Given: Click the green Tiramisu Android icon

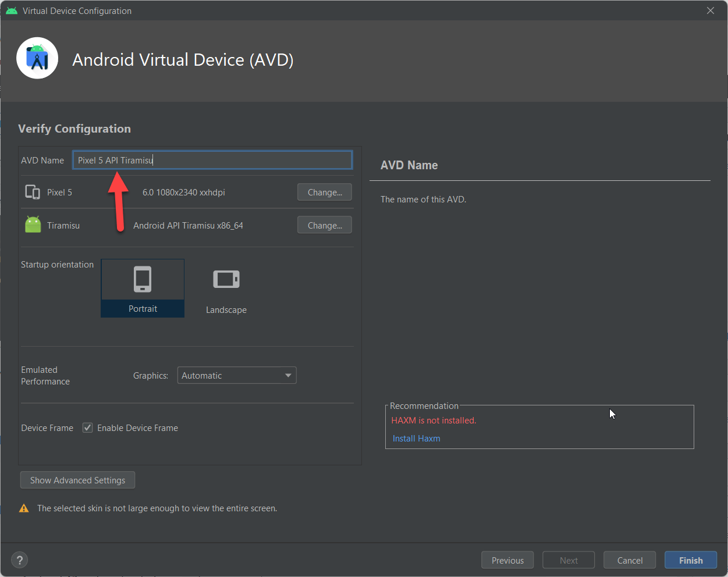Looking at the screenshot, I should point(33,225).
